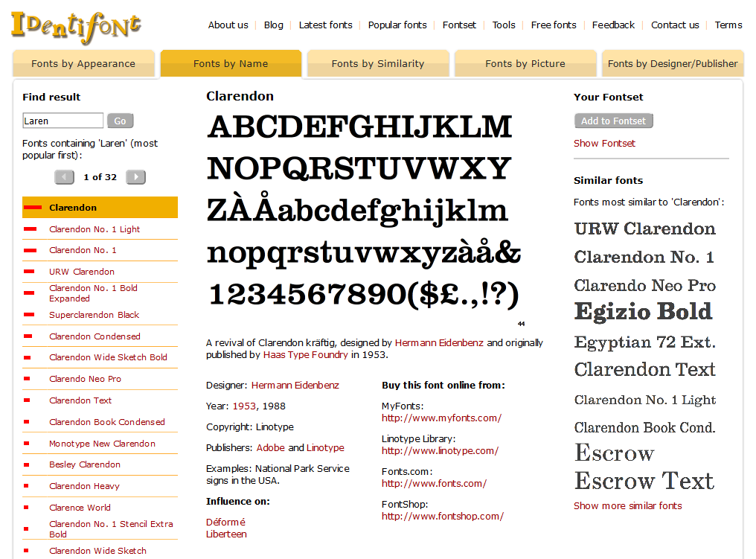Open the Déformé influence link
756x559 pixels.
click(225, 522)
